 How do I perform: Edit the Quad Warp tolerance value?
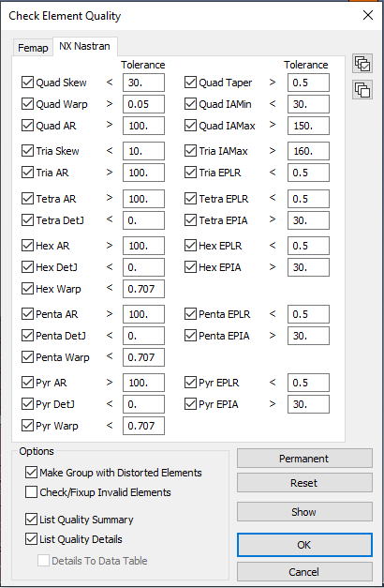143,104
